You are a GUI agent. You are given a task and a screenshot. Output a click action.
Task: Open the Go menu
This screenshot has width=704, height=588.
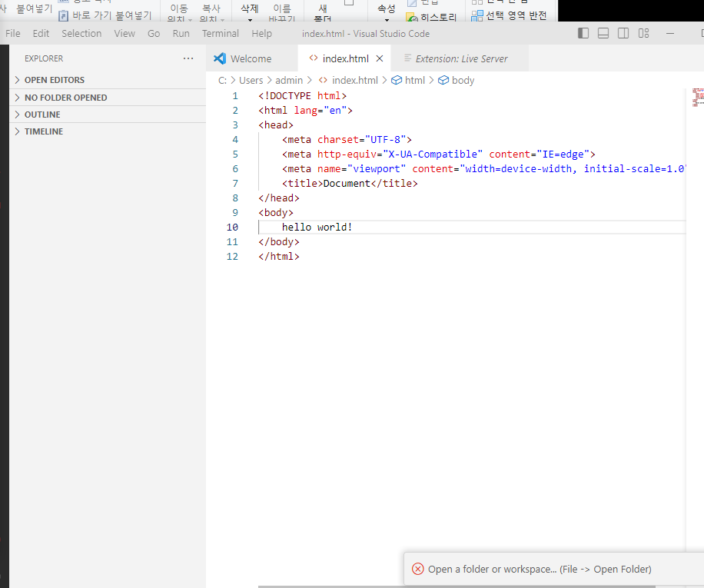[x=154, y=33]
